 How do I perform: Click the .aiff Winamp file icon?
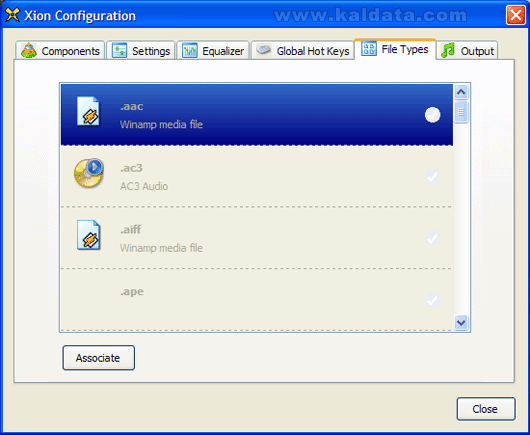[89, 235]
